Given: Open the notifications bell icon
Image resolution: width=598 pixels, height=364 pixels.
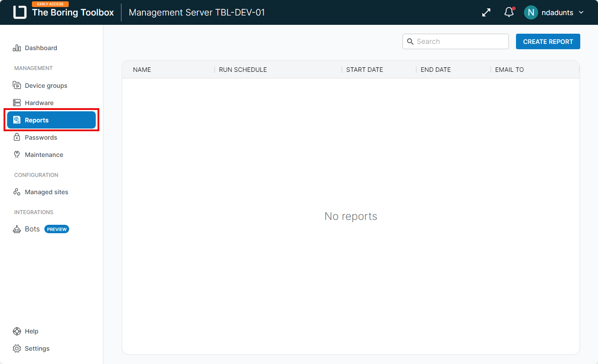Looking at the screenshot, I should 509,12.
